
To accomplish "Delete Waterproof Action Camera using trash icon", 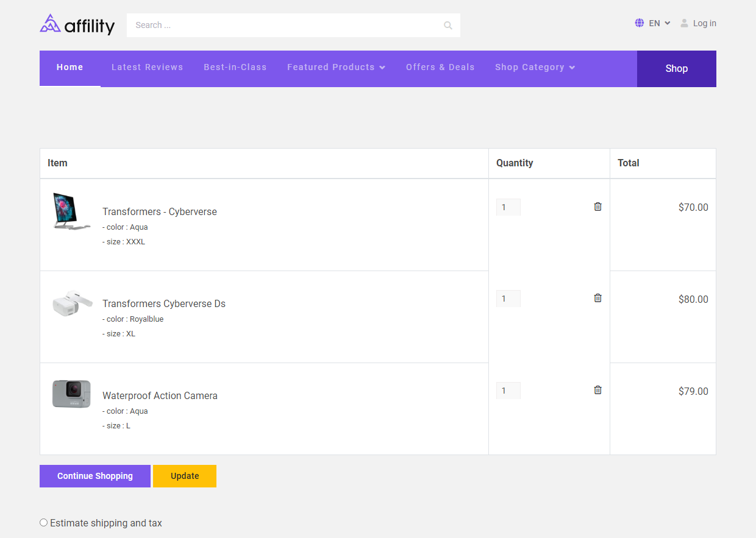I will pos(597,390).
